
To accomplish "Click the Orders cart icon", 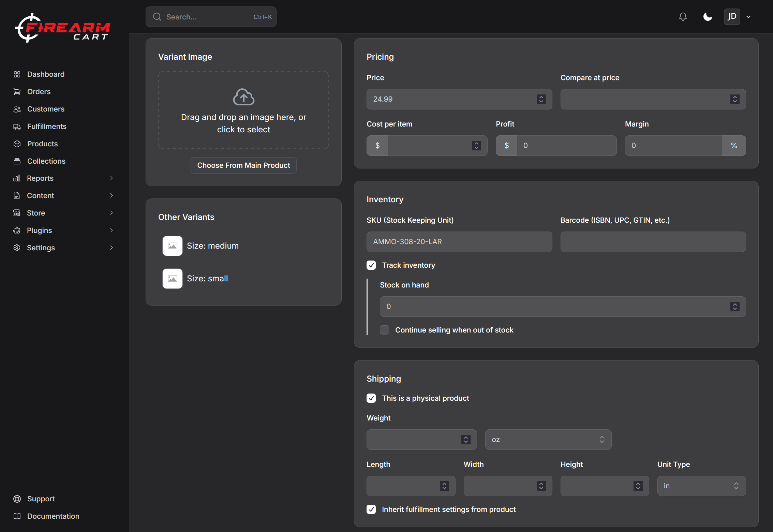I will pos(17,92).
